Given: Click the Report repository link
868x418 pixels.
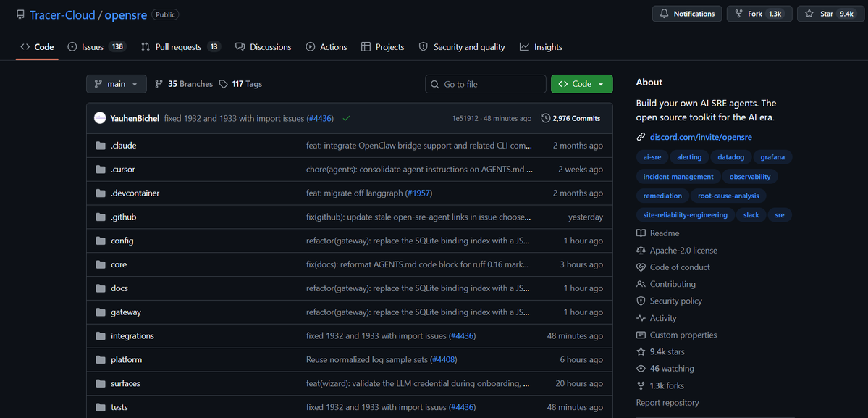Looking at the screenshot, I should 667,403.
